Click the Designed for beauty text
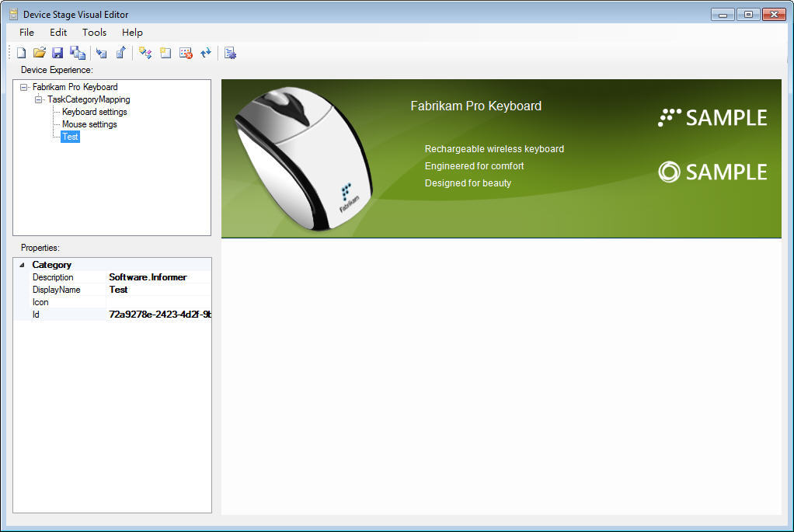This screenshot has width=794, height=532. point(468,183)
